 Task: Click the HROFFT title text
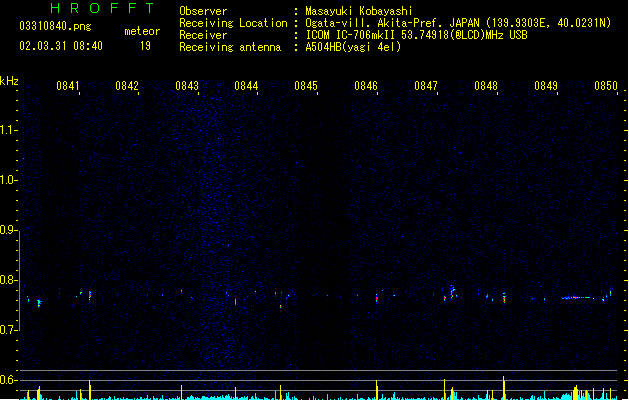click(x=102, y=8)
